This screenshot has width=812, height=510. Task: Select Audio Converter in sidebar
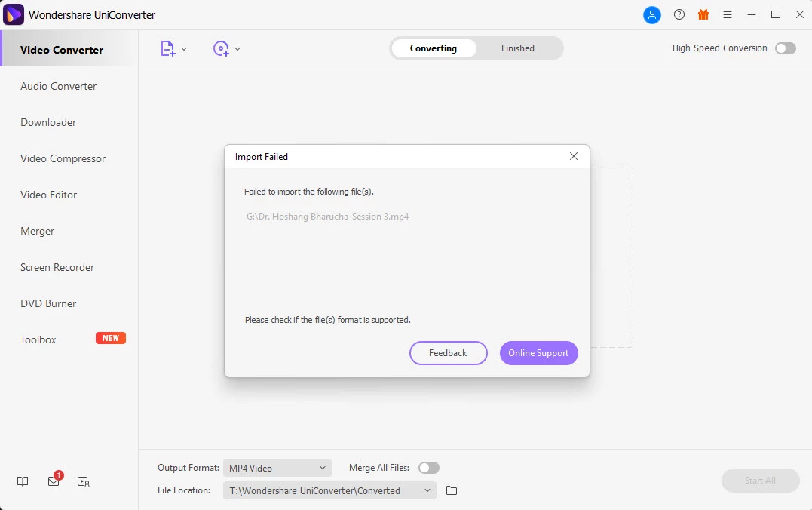click(59, 86)
